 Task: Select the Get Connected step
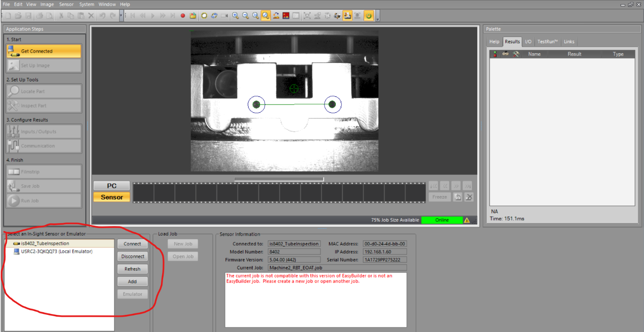(44, 51)
